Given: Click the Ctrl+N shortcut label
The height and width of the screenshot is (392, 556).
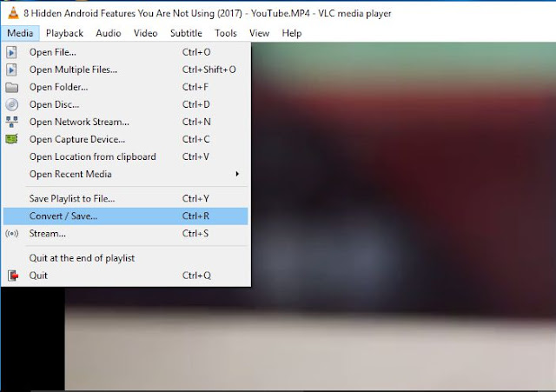Looking at the screenshot, I should point(196,122).
